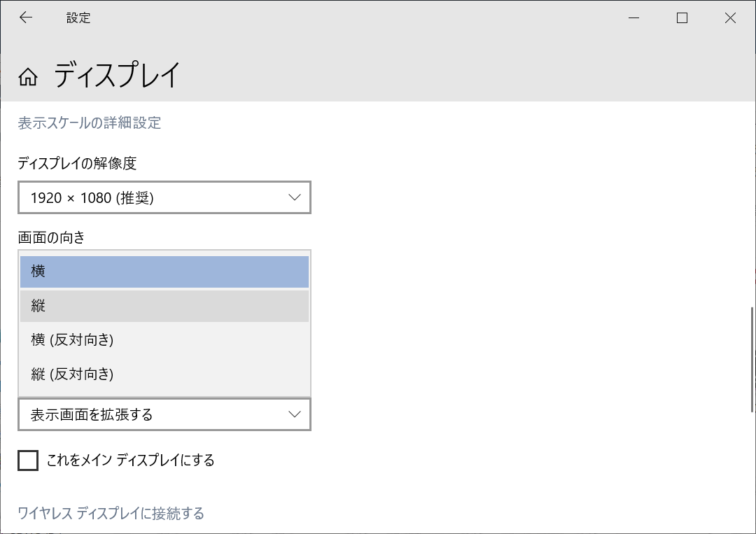The width and height of the screenshot is (756, 534).
Task: Select 縦 in the orientation list
Action: coord(164,306)
